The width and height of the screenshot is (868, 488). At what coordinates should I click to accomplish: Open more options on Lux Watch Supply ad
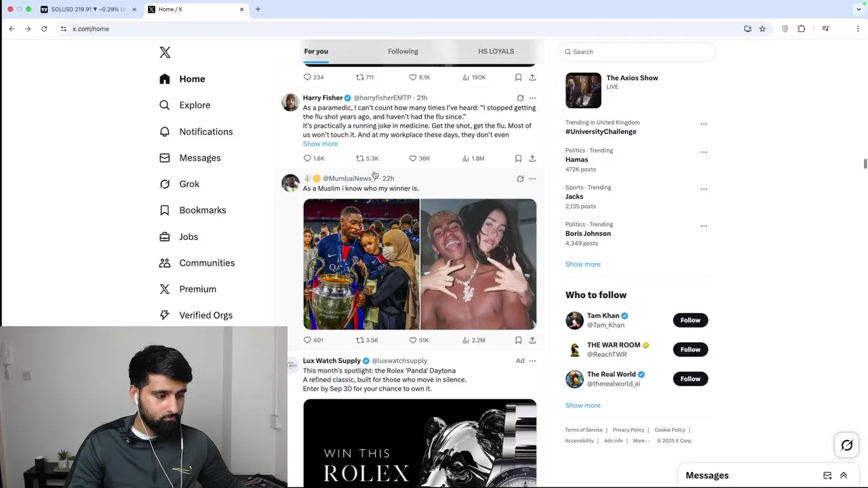coord(532,361)
